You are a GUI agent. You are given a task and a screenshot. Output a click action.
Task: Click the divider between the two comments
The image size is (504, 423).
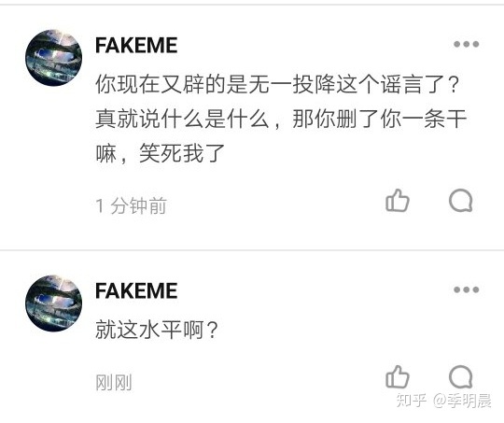(252, 249)
